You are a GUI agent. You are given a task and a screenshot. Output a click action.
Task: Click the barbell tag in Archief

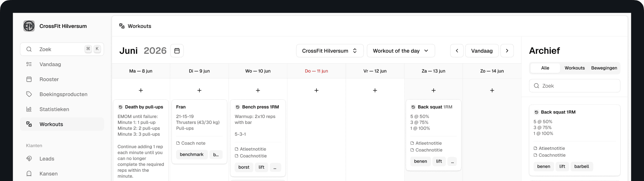click(x=582, y=167)
